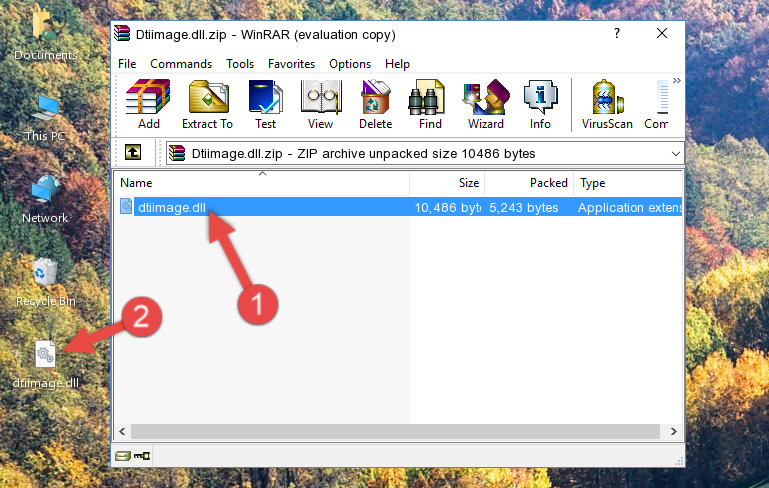Click the WinRAR title bar icon
Screen dimensions: 769x488
122,34
